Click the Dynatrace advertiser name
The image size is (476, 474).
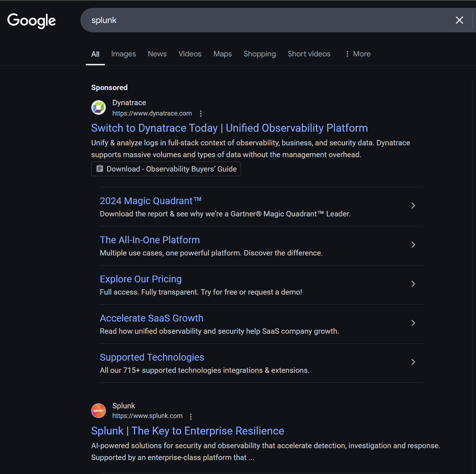pos(129,103)
